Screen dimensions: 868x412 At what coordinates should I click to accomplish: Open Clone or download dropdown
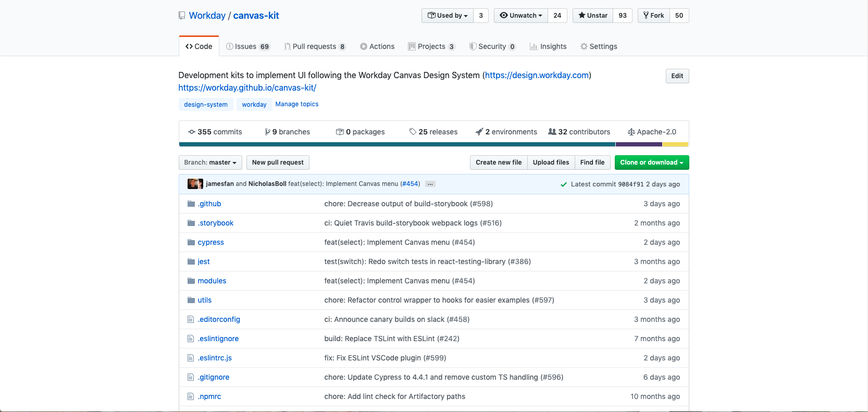coord(652,163)
